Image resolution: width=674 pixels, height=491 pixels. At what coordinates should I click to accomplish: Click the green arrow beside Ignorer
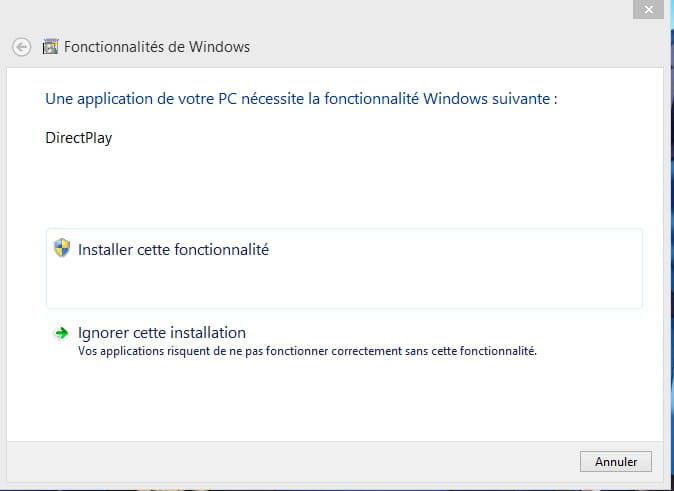click(61, 333)
